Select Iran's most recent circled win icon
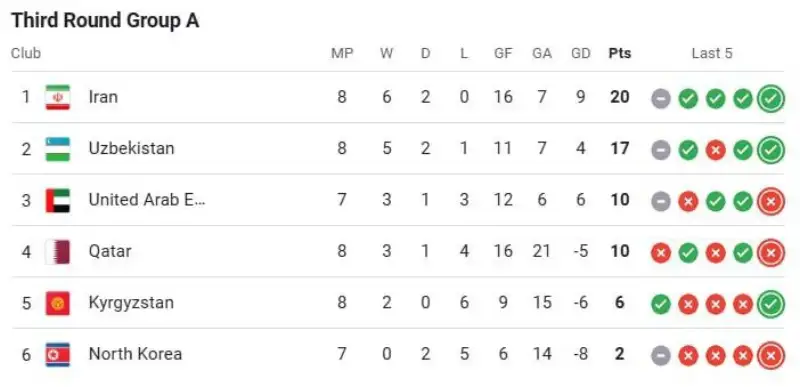 click(770, 98)
